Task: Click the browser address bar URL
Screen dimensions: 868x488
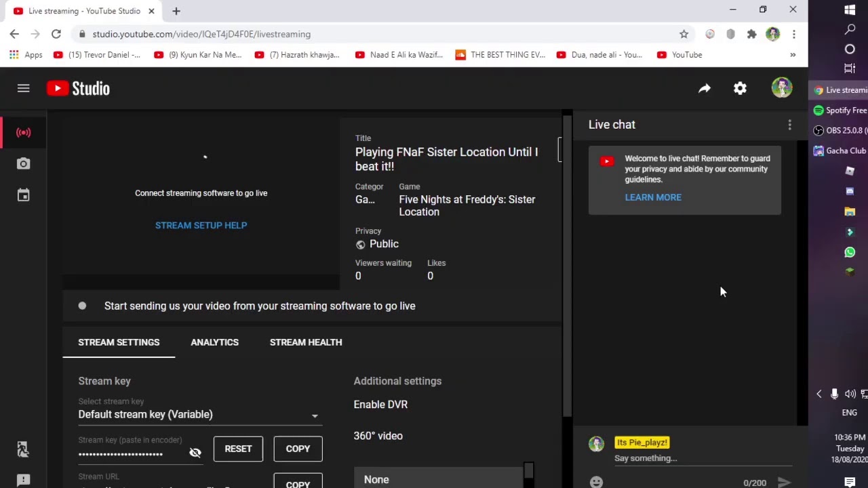Action: click(201, 34)
